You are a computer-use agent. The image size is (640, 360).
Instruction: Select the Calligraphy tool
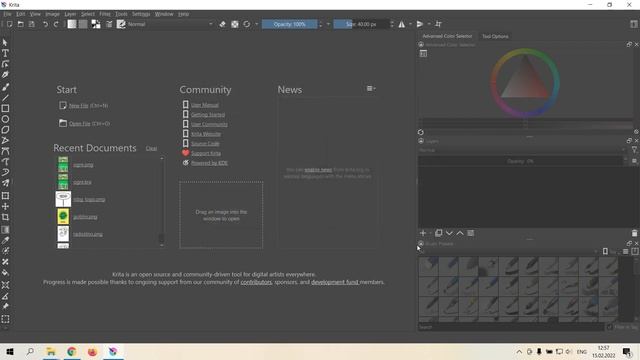pos(5,75)
